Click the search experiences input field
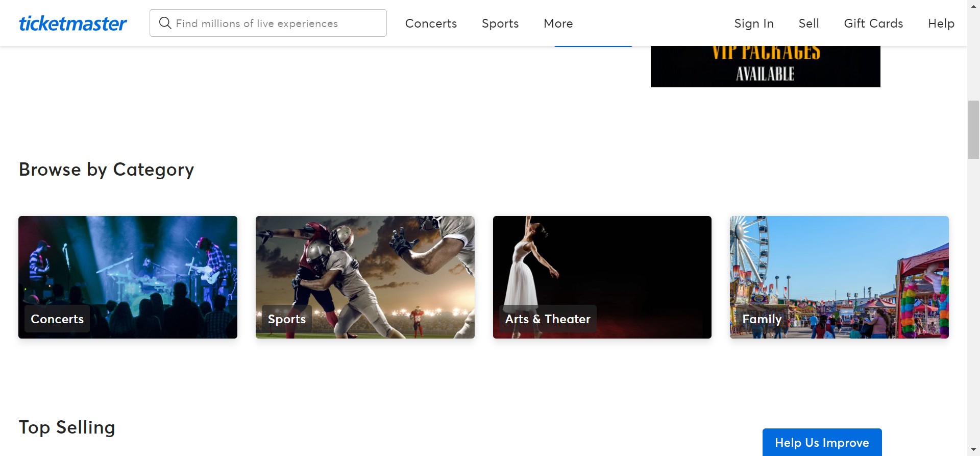The height and width of the screenshot is (456, 980). click(276, 23)
